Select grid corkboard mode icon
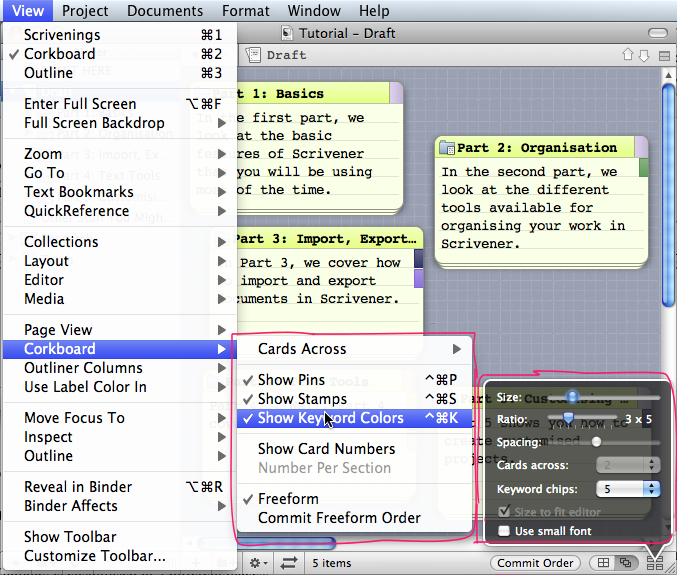Viewport: 677px width, 575px height. tap(603, 562)
